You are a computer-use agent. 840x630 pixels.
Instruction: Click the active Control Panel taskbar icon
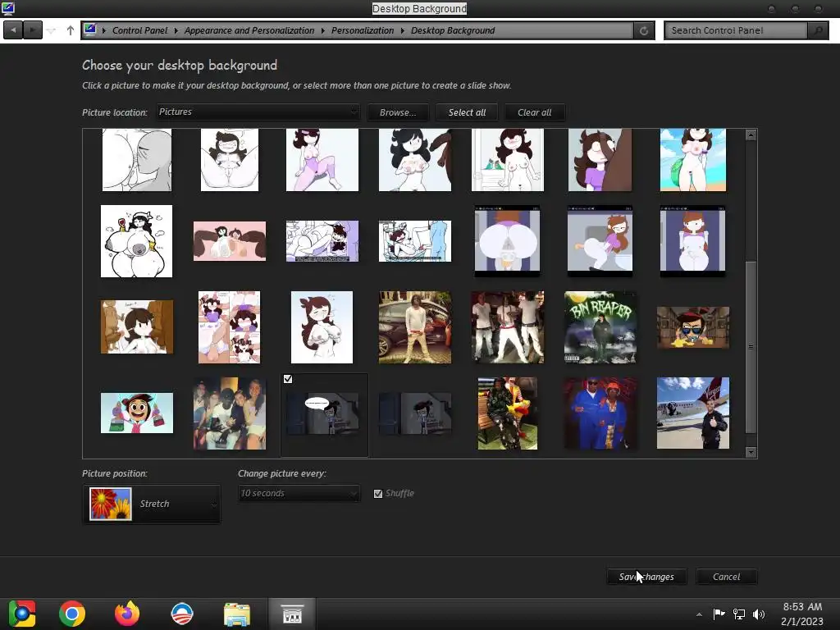point(292,614)
